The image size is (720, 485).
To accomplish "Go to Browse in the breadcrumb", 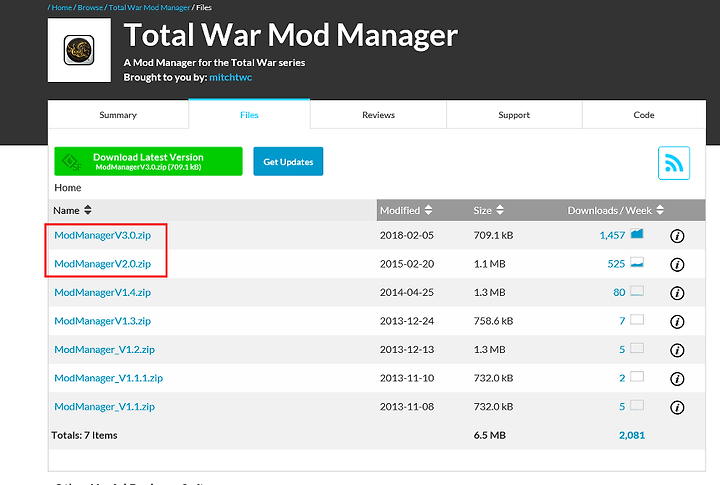I will 90,7.
